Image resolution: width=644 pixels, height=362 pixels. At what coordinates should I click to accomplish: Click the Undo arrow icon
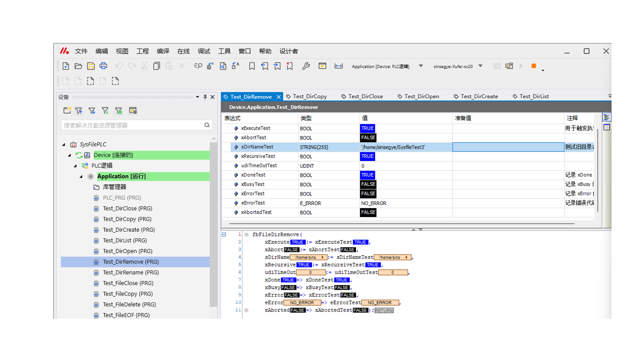(x=119, y=66)
